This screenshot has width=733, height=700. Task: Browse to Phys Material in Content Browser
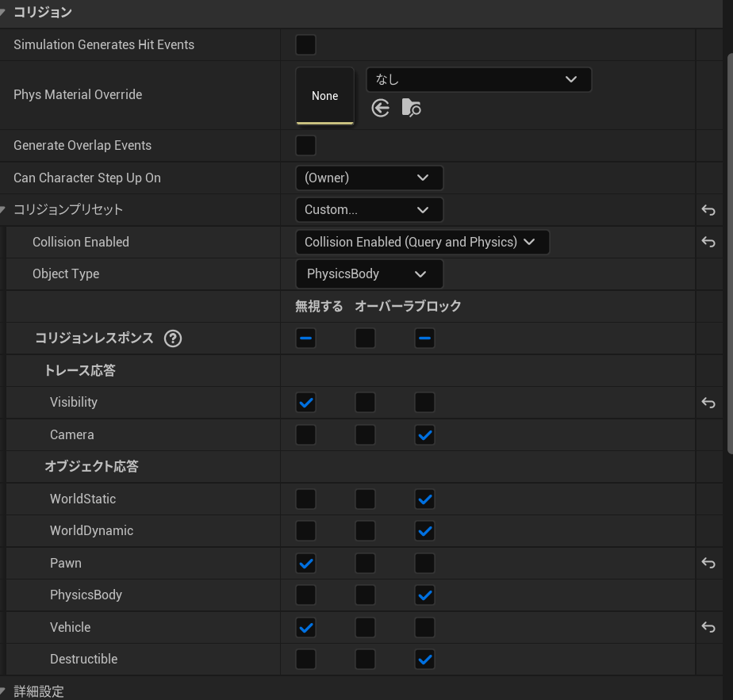coord(412,108)
